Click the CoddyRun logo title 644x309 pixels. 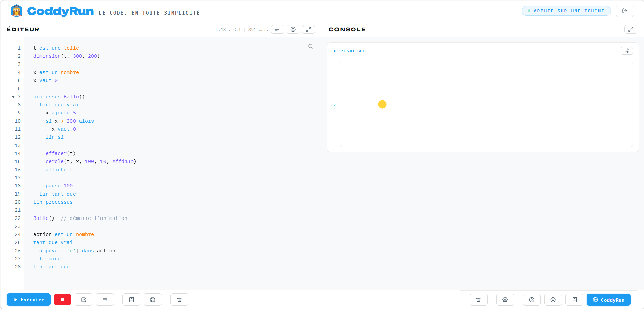pyautogui.click(x=60, y=11)
